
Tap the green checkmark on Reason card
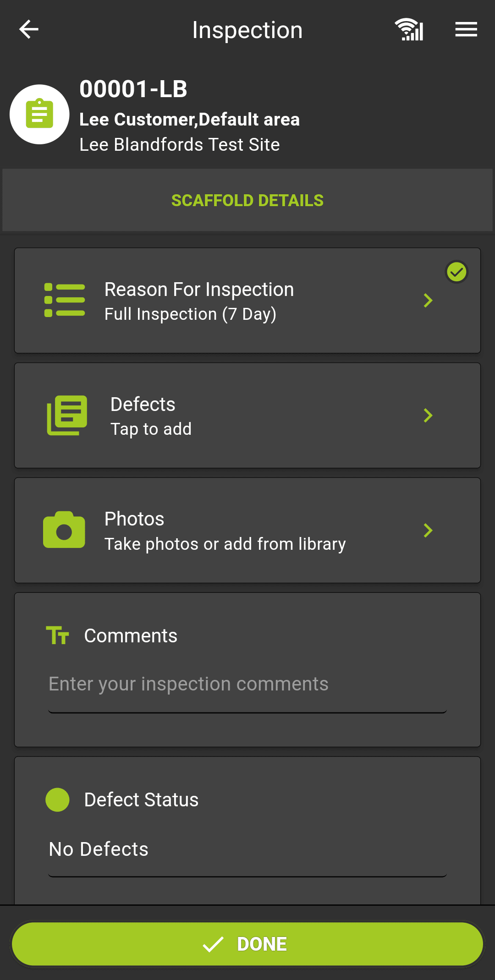pos(456,272)
